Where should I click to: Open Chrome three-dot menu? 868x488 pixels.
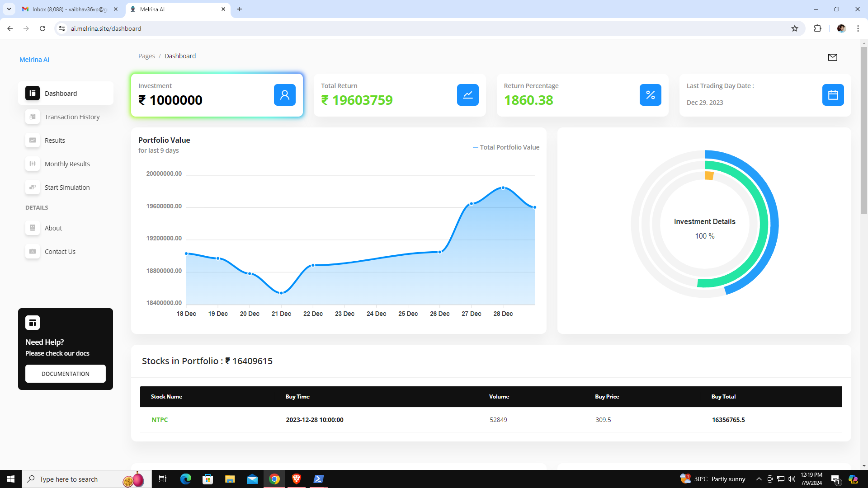pyautogui.click(x=858, y=28)
